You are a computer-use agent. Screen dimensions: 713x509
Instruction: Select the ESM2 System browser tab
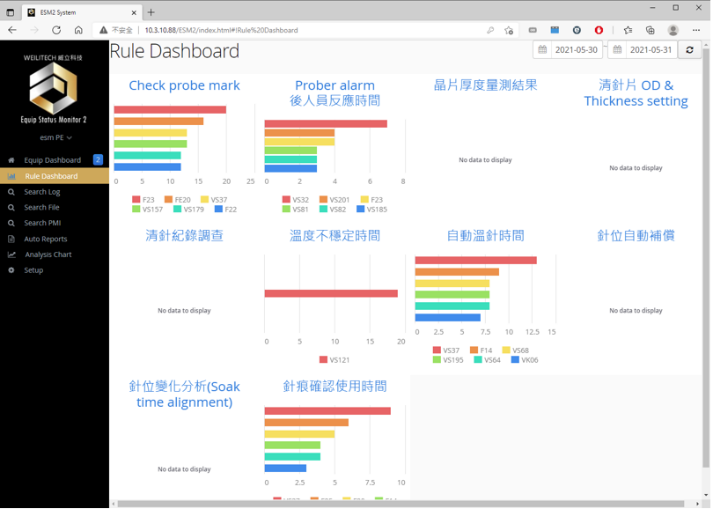pyautogui.click(x=80, y=12)
